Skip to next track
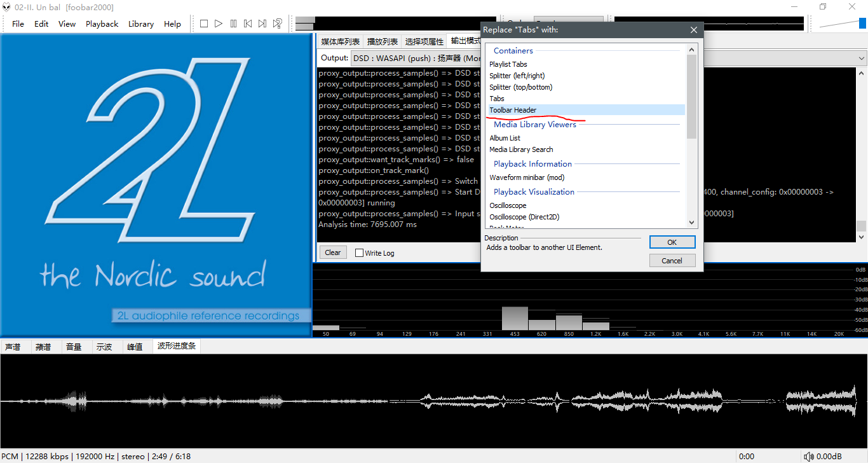 (262, 24)
